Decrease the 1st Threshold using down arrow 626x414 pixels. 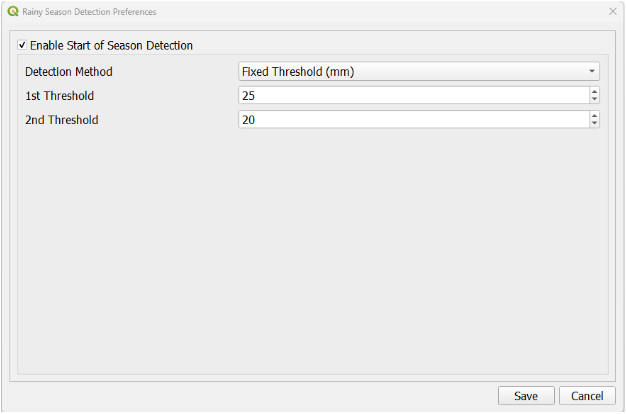click(594, 100)
